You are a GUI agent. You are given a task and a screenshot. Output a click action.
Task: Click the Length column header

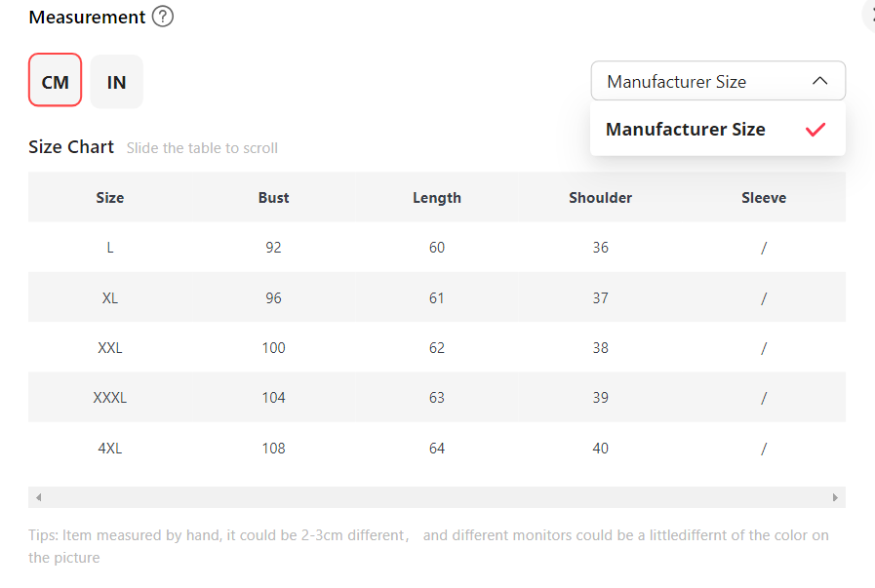point(437,198)
